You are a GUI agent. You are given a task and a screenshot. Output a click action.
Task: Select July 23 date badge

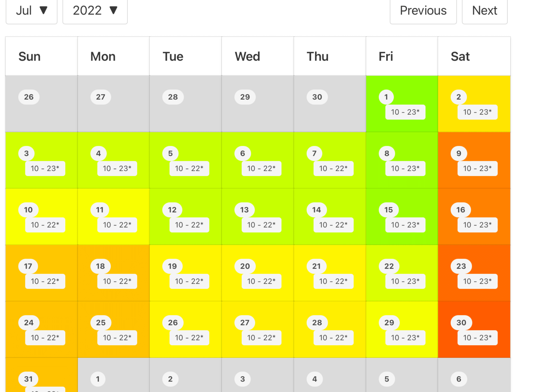461,266
